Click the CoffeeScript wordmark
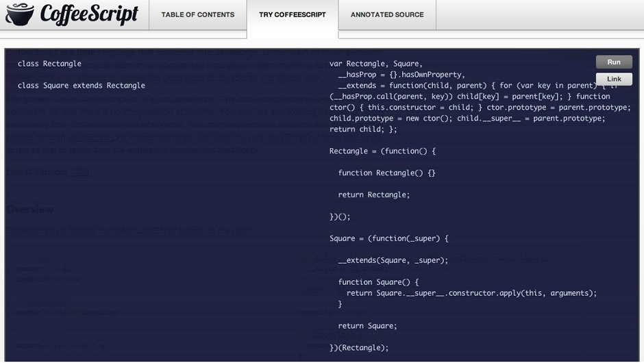Screen dimensions: 644x363 [x=89, y=14]
